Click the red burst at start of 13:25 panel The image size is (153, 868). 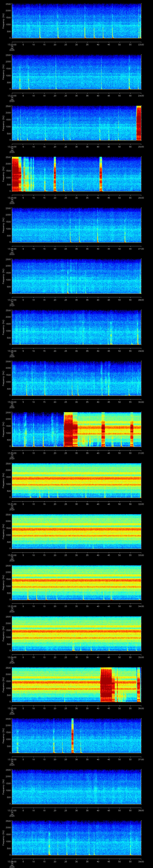point(17,174)
